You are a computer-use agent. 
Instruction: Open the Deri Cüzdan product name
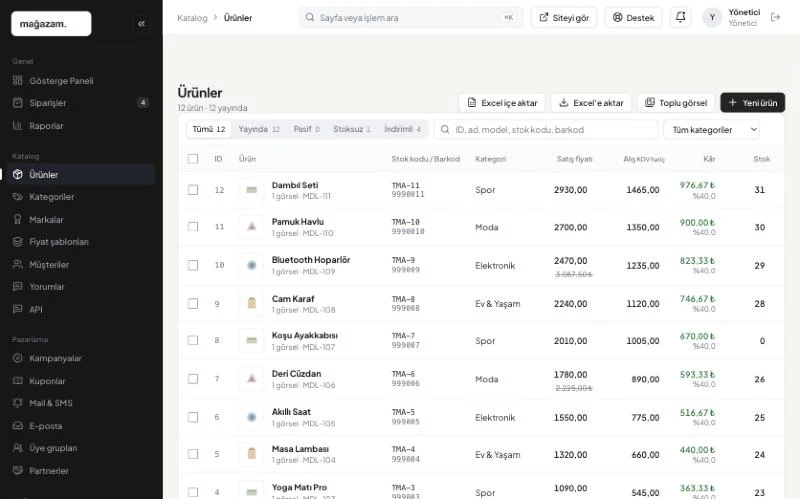pos(296,373)
